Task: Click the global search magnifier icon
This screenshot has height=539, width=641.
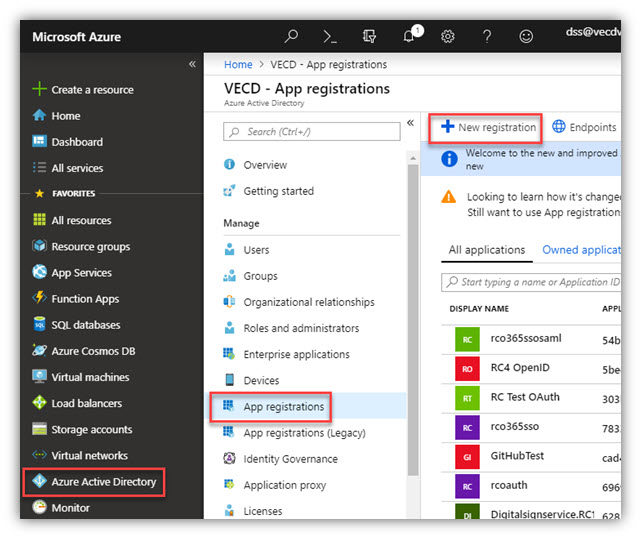Action: (291, 36)
